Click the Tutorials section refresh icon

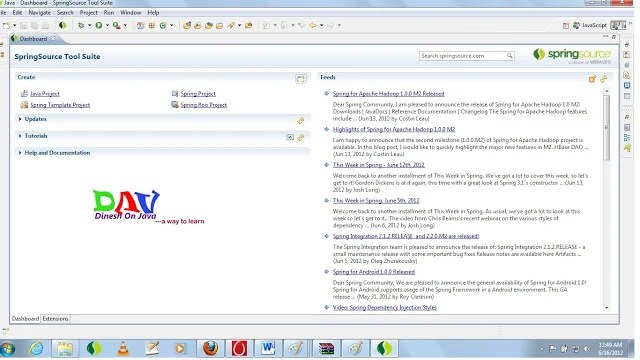300,138
